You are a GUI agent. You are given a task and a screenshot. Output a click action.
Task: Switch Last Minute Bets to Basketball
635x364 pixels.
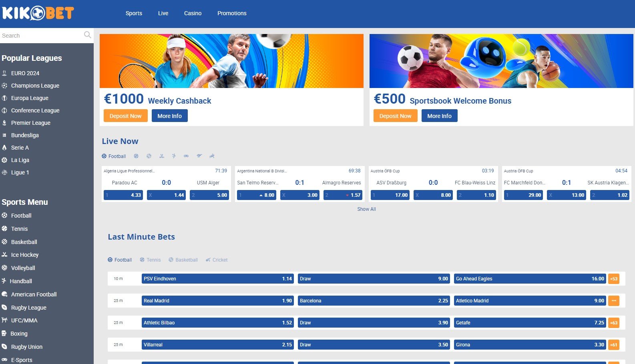(183, 260)
